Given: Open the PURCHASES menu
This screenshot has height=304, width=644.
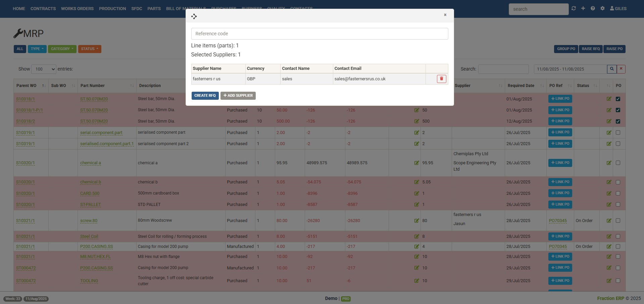Looking at the screenshot, I should tap(224, 8).
